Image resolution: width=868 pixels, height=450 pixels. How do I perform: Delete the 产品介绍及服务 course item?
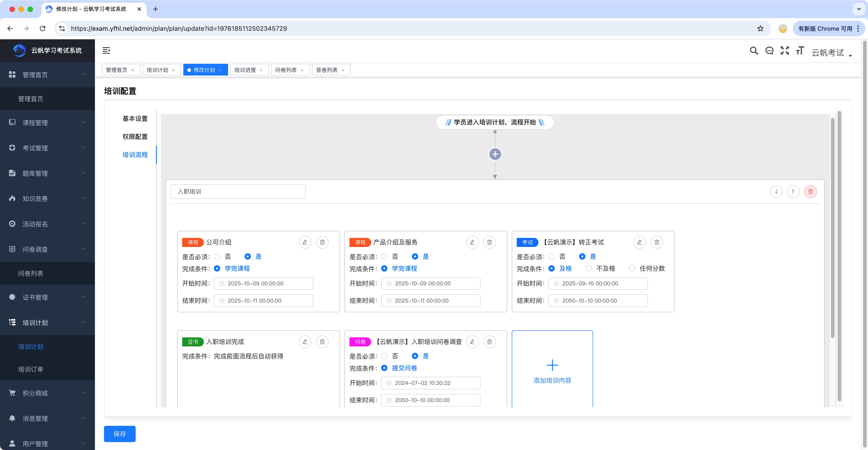point(489,242)
